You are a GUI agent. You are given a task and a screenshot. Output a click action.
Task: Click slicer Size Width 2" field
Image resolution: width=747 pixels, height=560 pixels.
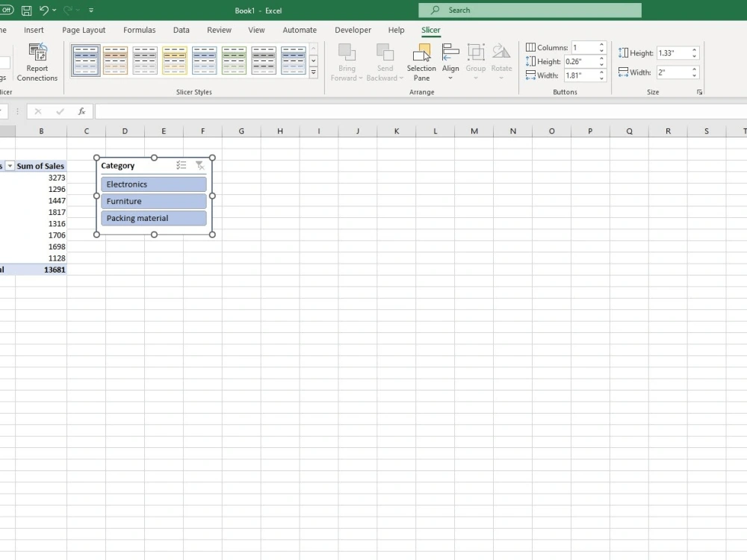673,72
